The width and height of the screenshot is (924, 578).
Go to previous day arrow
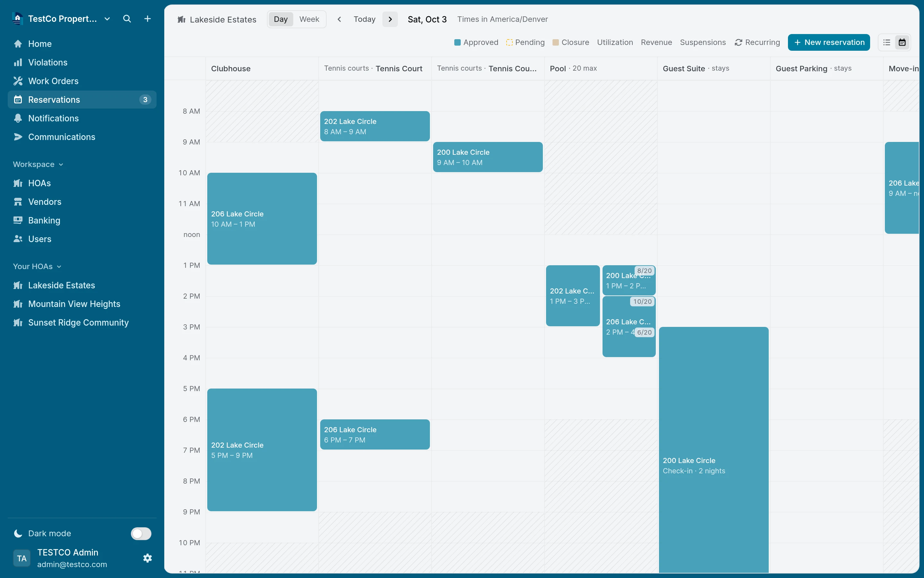(x=339, y=19)
